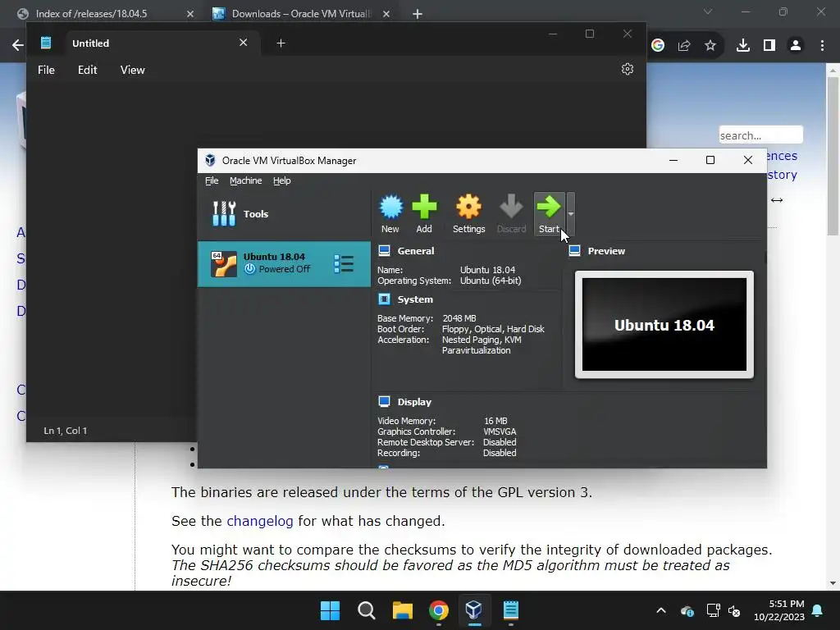Viewport: 840px width, 630px height.
Task: Open Notepad View menu
Action: tap(132, 70)
